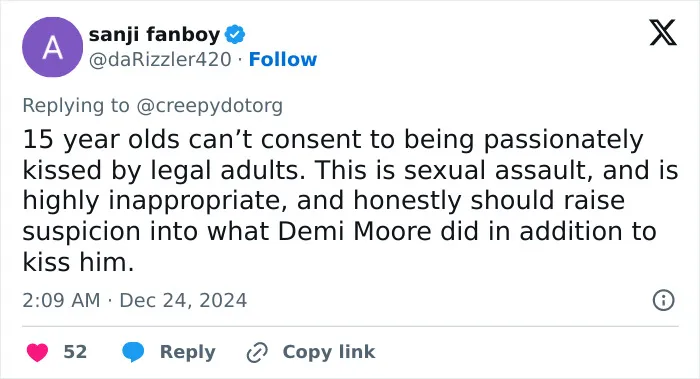Open the @daRizzler420 handle
This screenshot has width=700, height=379.
(x=160, y=59)
